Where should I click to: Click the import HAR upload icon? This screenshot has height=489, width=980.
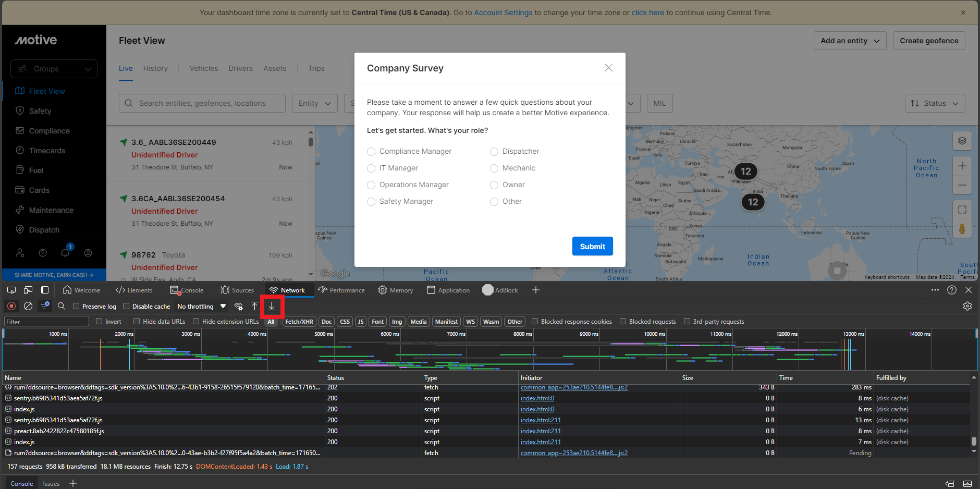pyautogui.click(x=254, y=307)
